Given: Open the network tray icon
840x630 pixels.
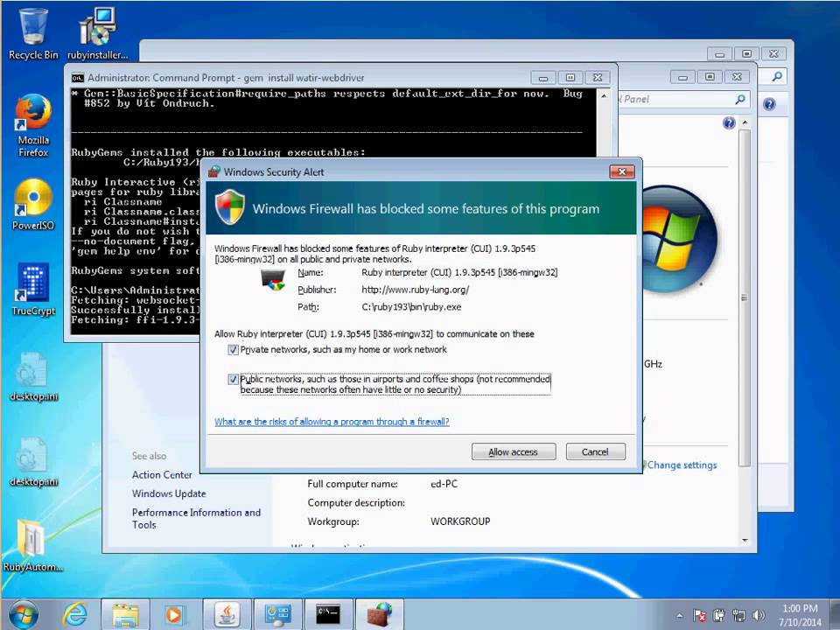Looking at the screenshot, I should 738,616.
